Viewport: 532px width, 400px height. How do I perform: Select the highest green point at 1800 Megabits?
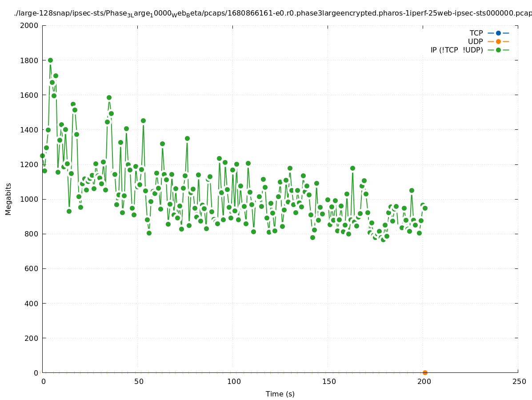click(50, 60)
